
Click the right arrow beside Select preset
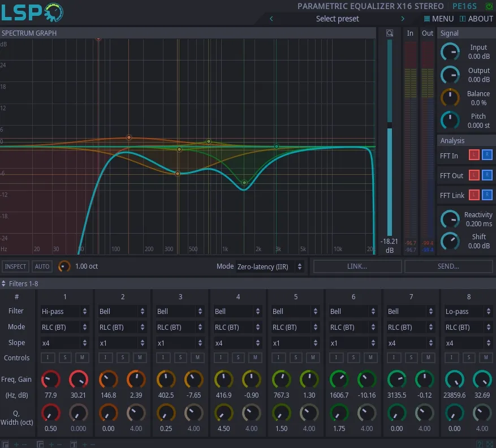(403, 19)
